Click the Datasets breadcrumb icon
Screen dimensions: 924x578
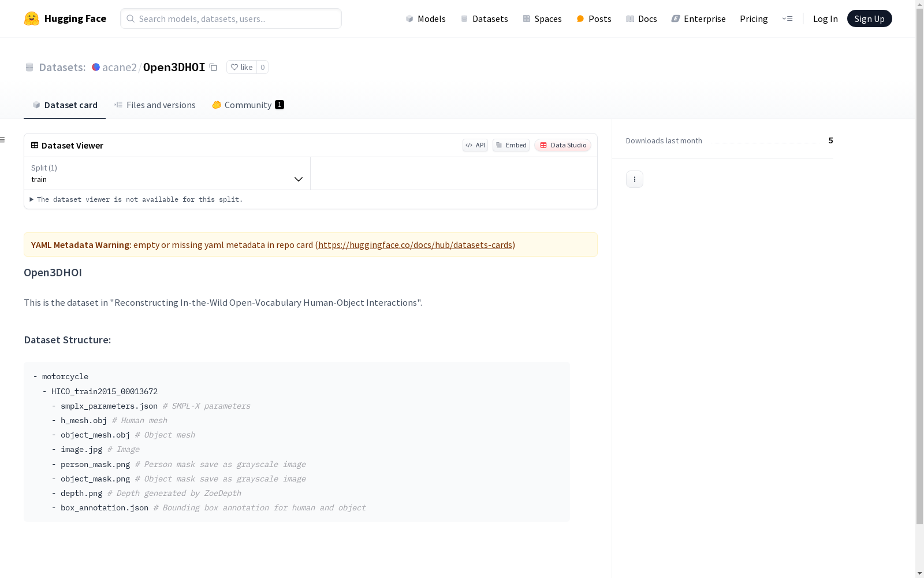29,67
